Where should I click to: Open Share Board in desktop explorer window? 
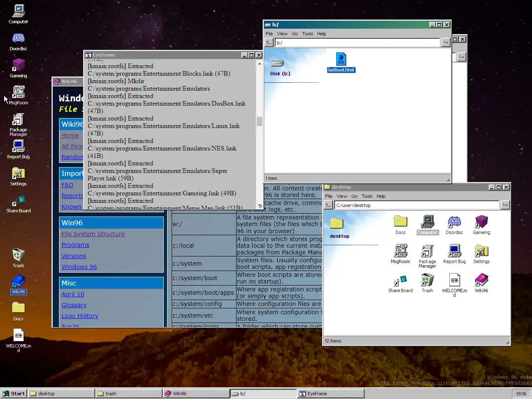pos(400,283)
